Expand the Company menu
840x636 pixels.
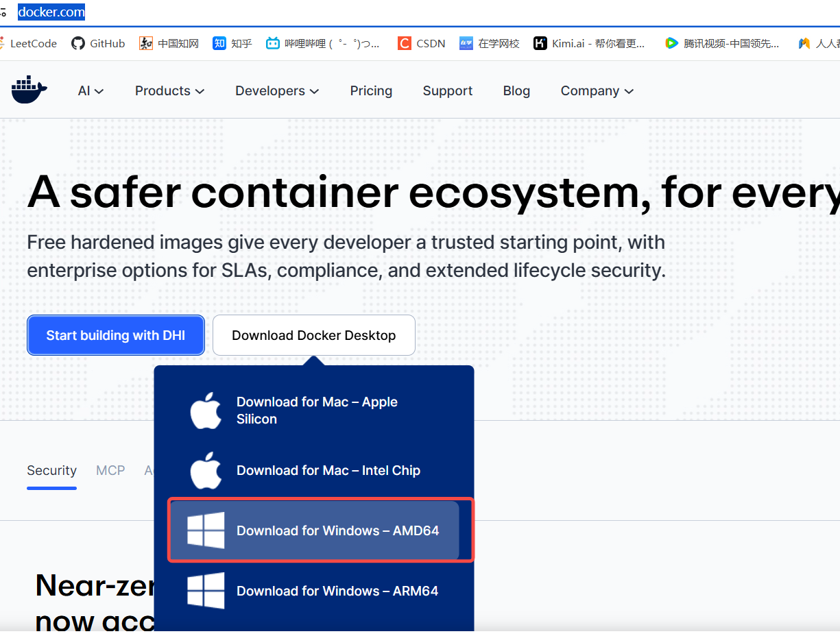(597, 90)
